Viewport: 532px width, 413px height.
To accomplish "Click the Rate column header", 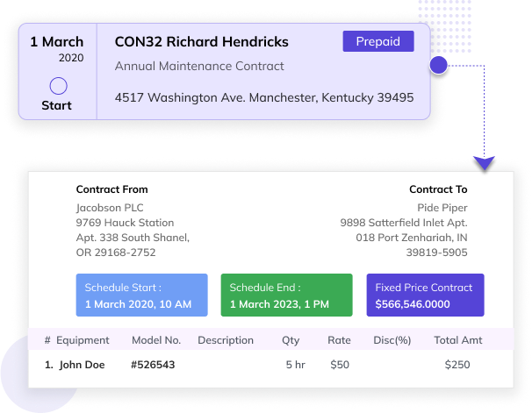I will click(x=339, y=340).
